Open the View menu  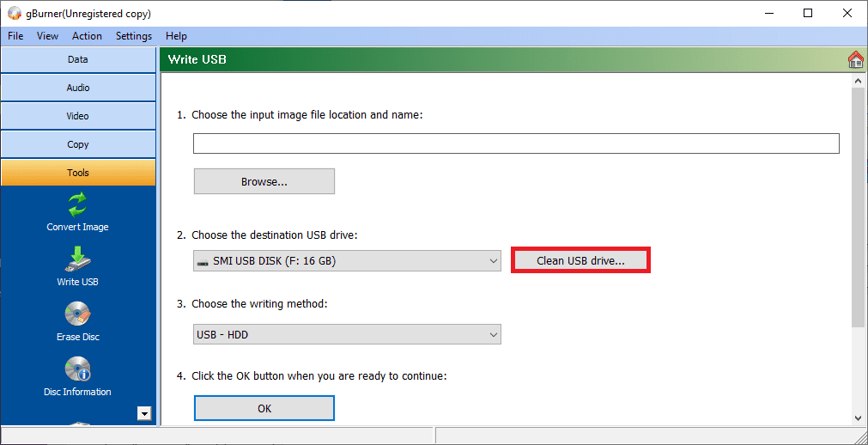(x=47, y=36)
